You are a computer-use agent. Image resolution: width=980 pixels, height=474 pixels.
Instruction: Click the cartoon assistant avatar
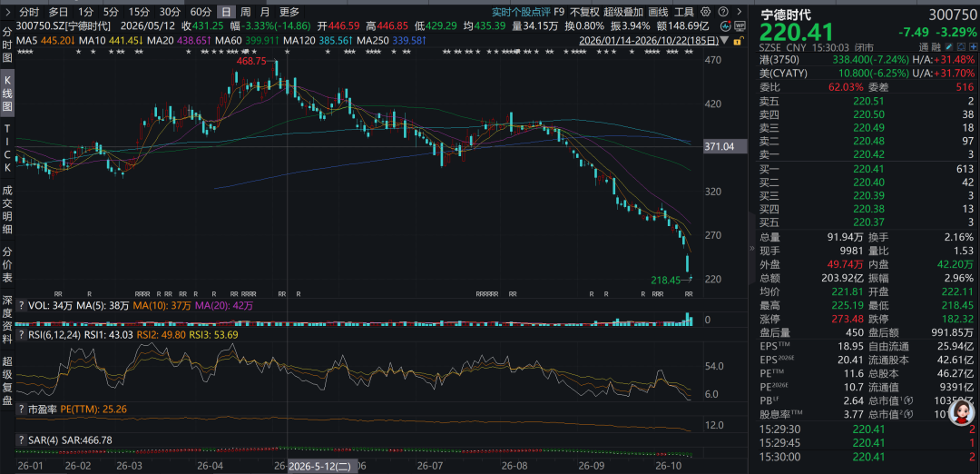coord(961,415)
